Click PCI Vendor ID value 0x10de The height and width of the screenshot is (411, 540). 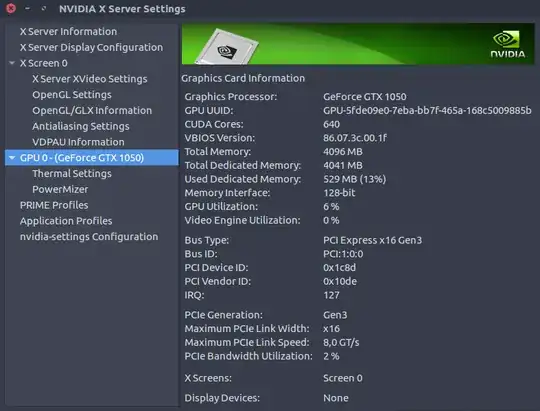340,281
